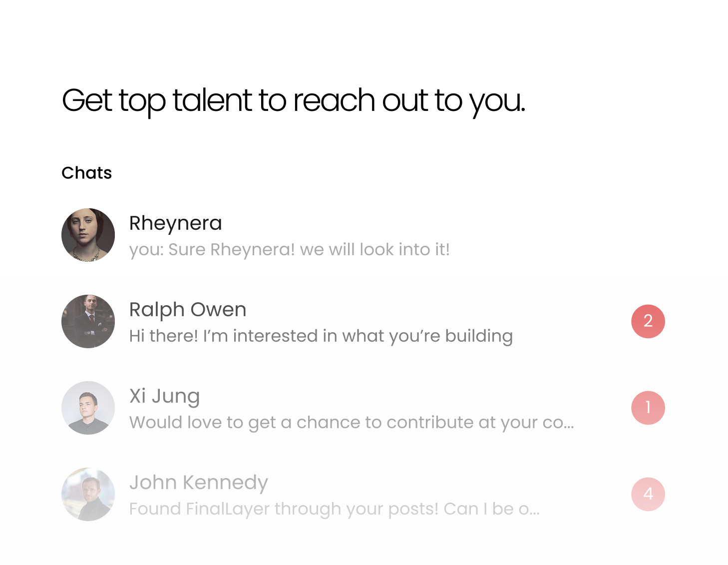Click the John Kennedy contact name
This screenshot has height=565, width=728.
(199, 483)
